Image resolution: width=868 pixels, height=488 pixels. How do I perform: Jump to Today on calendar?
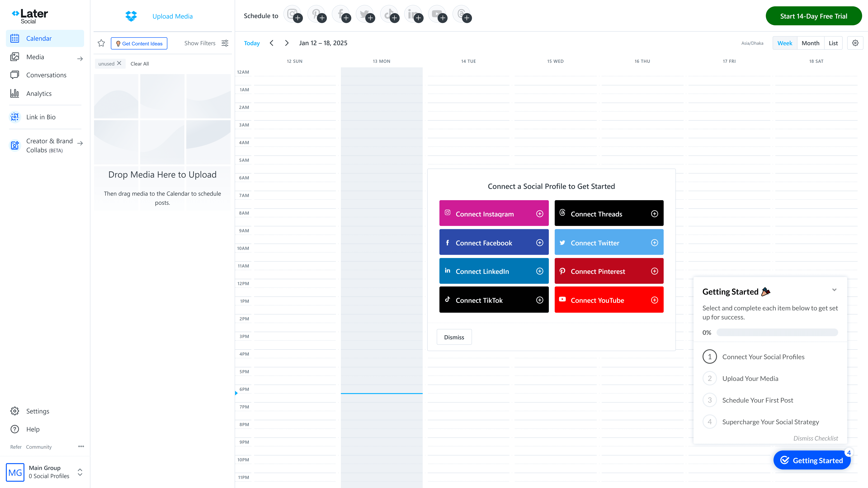click(x=252, y=43)
